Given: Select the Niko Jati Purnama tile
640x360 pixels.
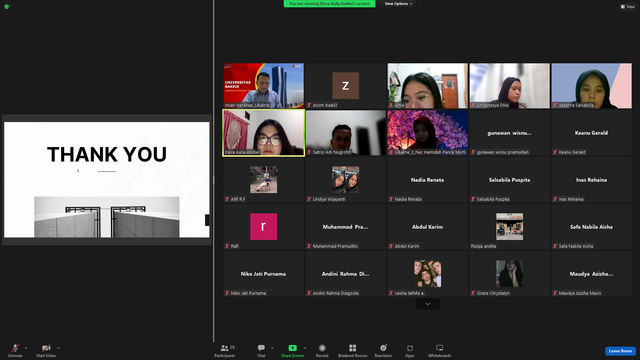Looking at the screenshot, I should [x=264, y=273].
